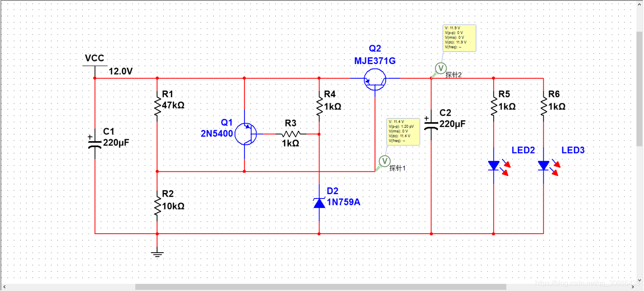Select the LED2 diode symbol
Viewport: 644px width, 291px height.
pyautogui.click(x=498, y=166)
